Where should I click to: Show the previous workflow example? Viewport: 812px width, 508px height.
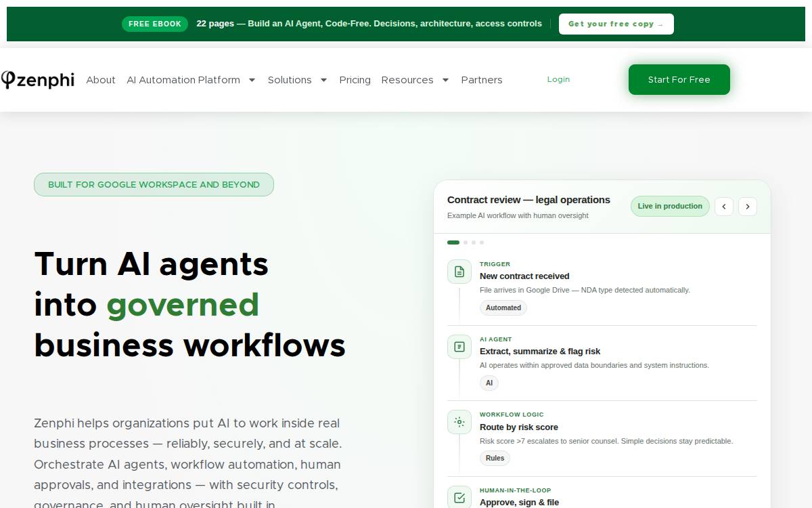pyautogui.click(x=724, y=207)
